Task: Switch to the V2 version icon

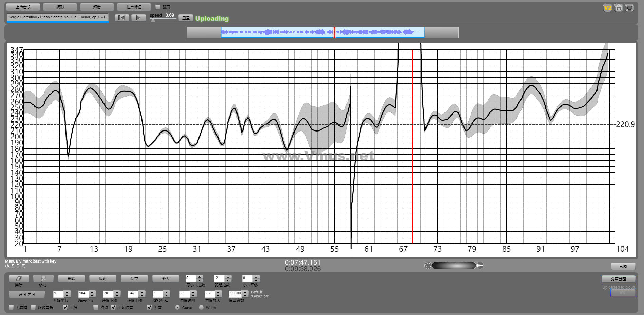Action: click(x=607, y=7)
